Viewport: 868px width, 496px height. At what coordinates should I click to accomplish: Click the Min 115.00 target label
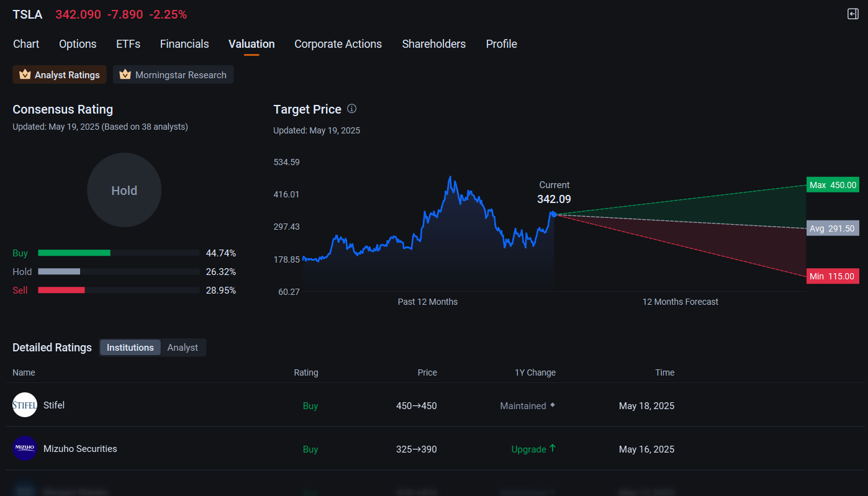point(833,276)
